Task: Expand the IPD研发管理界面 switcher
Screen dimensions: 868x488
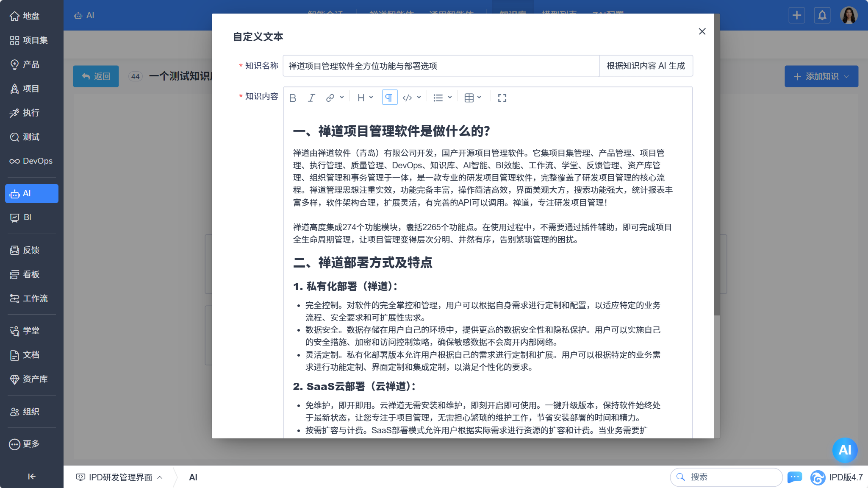Action: pos(119,477)
